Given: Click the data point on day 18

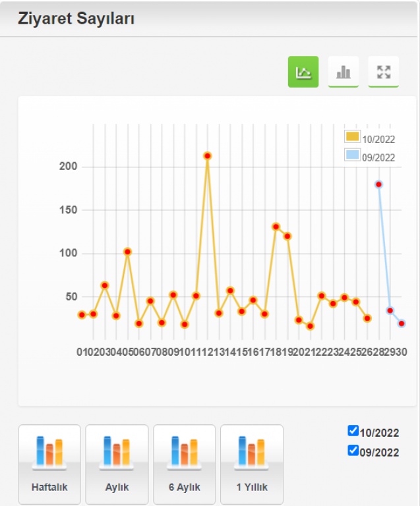Looking at the screenshot, I should coord(276,227).
